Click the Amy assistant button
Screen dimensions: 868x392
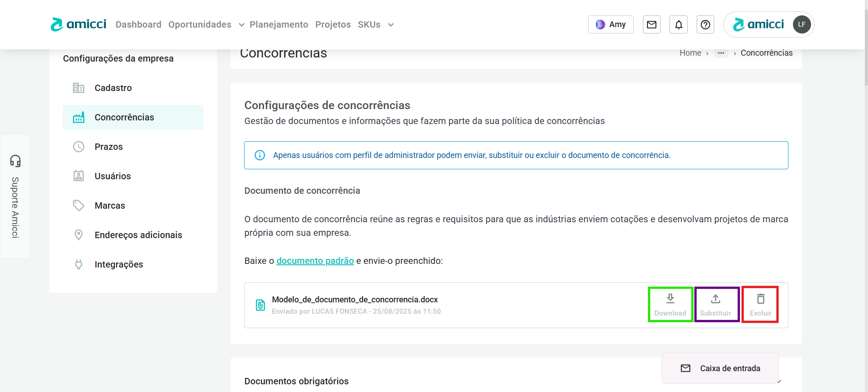[611, 24]
